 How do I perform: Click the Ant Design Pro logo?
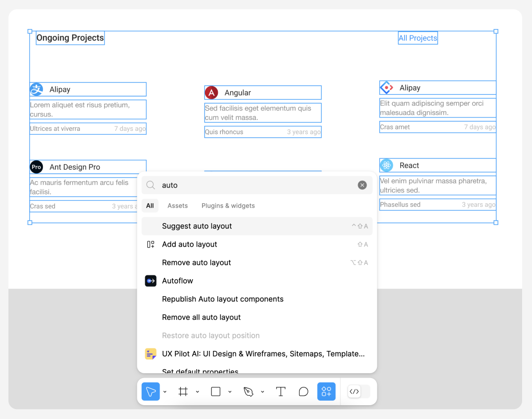(36, 167)
